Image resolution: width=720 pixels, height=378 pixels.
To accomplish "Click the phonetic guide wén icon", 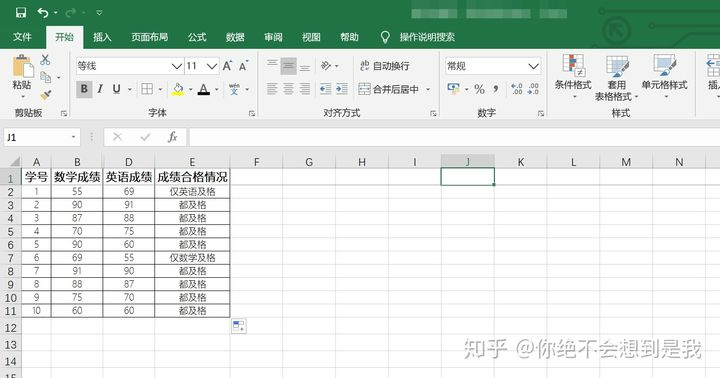I will (234, 89).
